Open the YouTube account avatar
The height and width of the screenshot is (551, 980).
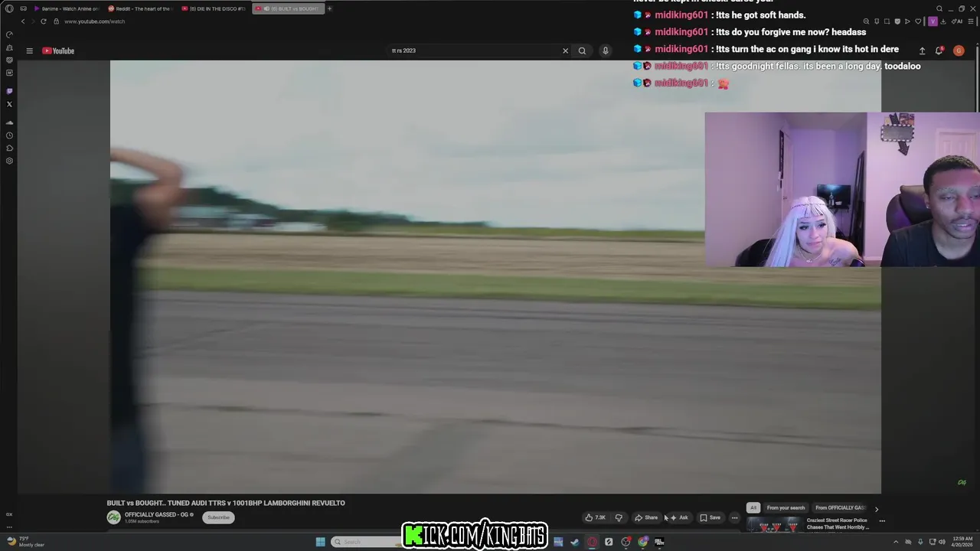click(959, 51)
